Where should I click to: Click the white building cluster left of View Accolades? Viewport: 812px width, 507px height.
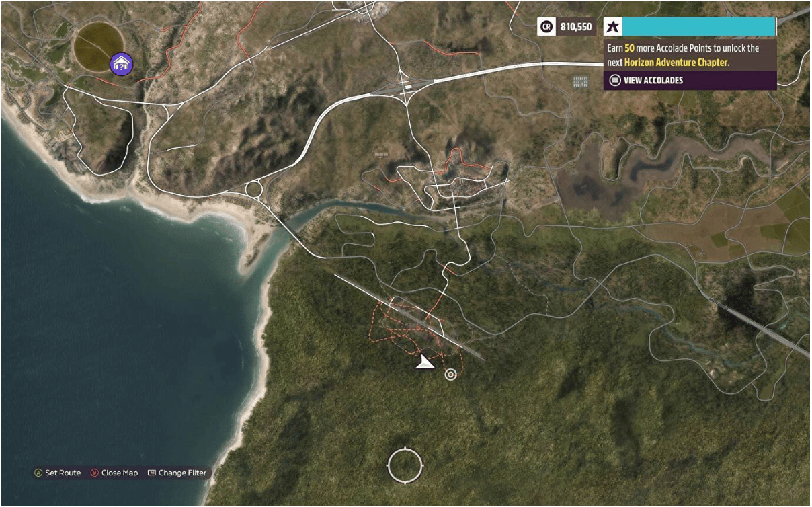click(x=580, y=82)
